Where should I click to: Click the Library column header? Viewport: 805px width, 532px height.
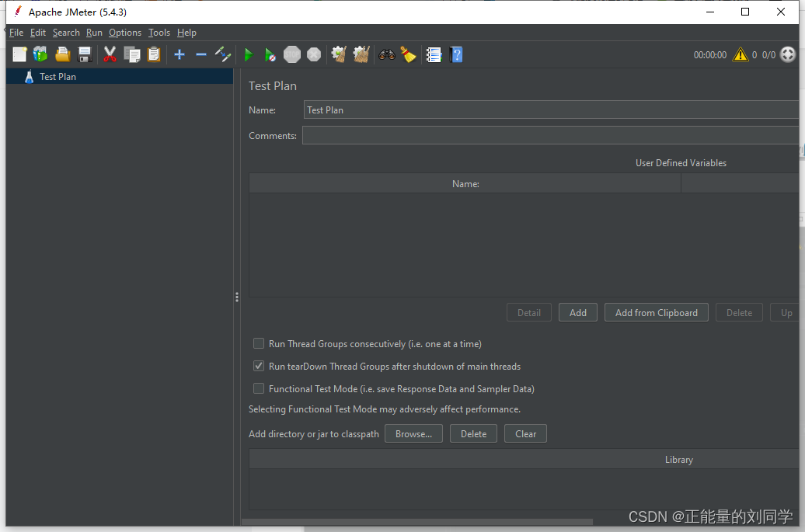pyautogui.click(x=524, y=460)
